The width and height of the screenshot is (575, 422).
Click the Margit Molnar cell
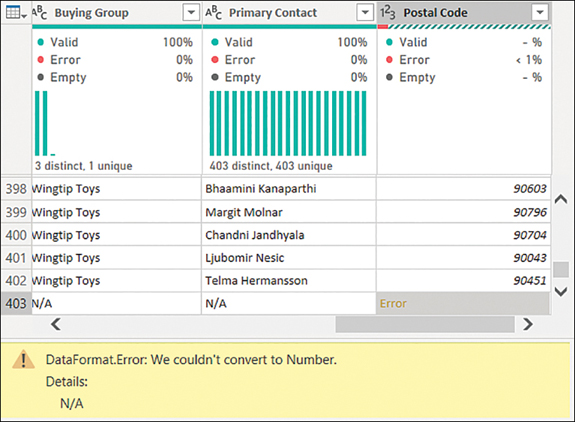click(x=289, y=212)
